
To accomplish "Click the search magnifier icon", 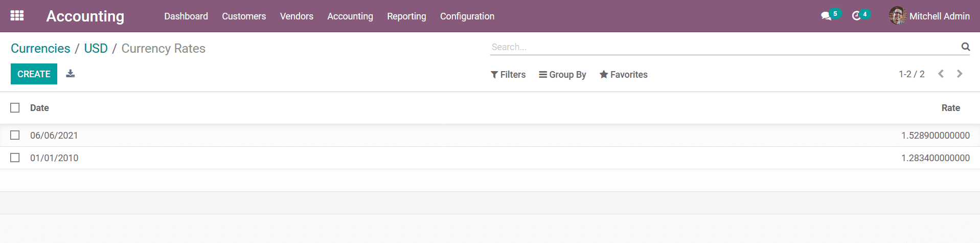I will click(965, 47).
